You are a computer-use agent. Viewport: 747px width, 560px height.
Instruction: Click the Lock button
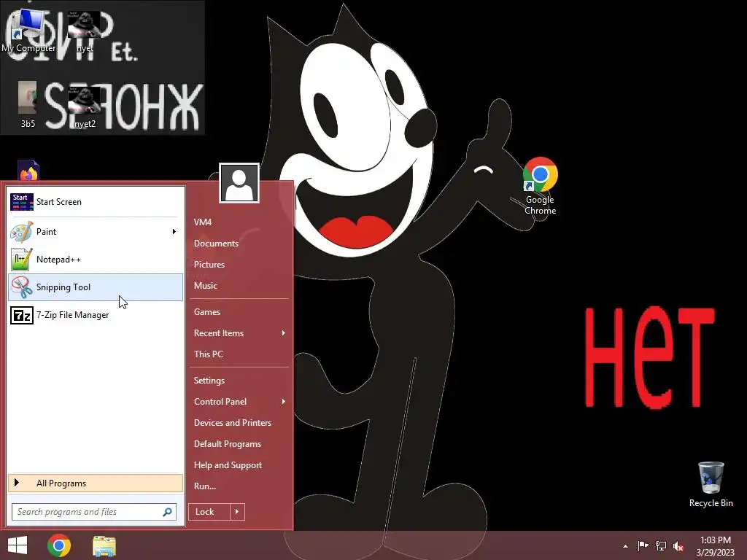click(x=209, y=512)
